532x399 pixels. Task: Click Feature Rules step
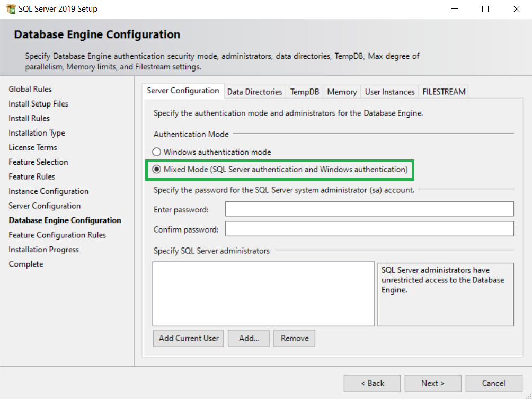coord(32,177)
